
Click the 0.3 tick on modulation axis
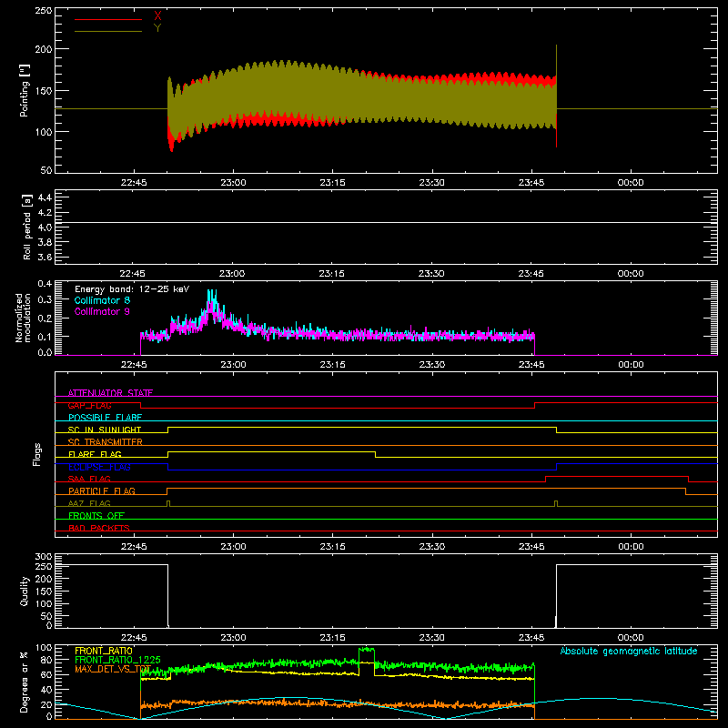click(45, 300)
